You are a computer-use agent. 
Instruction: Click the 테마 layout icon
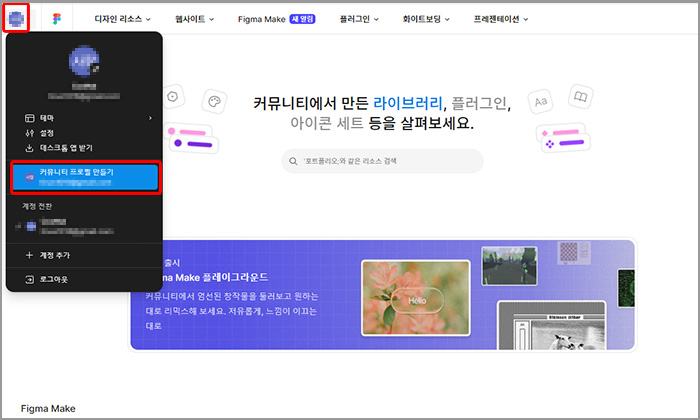pyautogui.click(x=29, y=118)
